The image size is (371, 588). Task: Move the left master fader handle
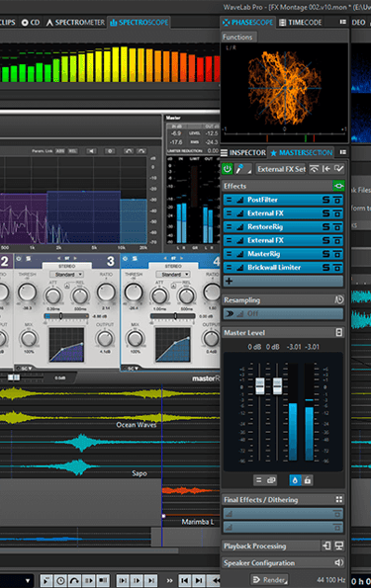[x=260, y=385]
